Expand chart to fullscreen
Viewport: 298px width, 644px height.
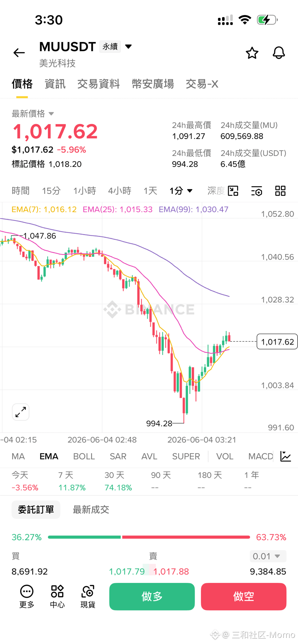click(x=21, y=412)
